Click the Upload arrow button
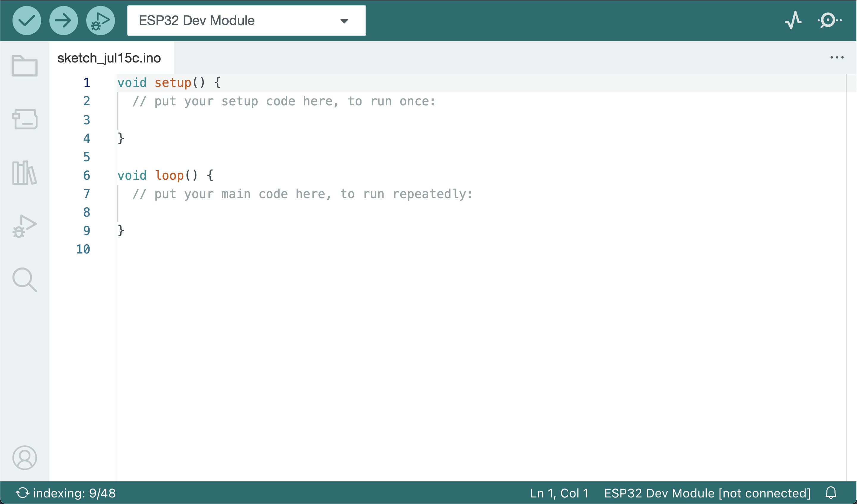857x504 pixels. 64,21
